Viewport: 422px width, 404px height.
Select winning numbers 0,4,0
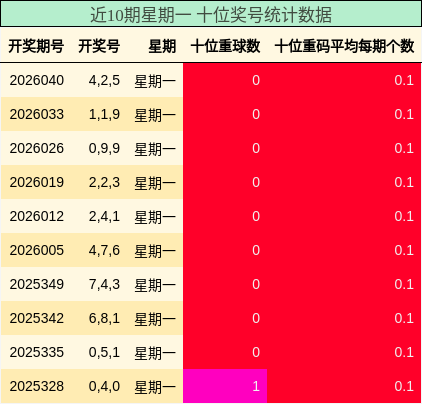(104, 387)
